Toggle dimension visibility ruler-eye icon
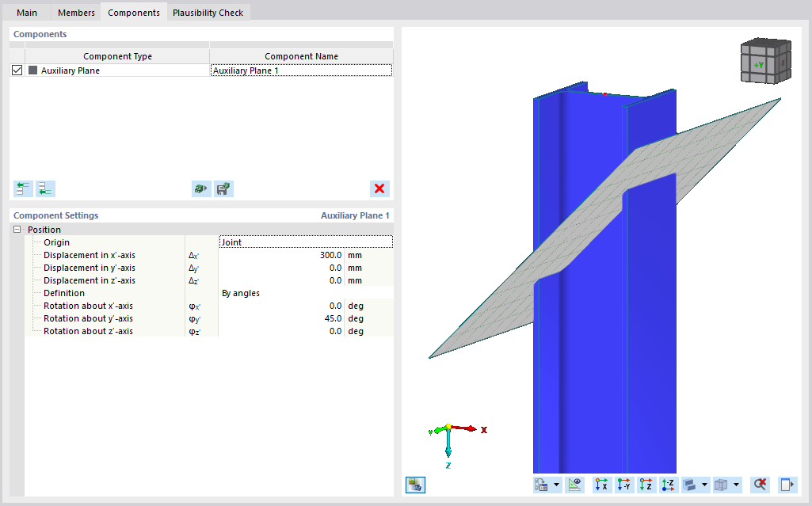The image size is (812, 506). click(x=575, y=485)
